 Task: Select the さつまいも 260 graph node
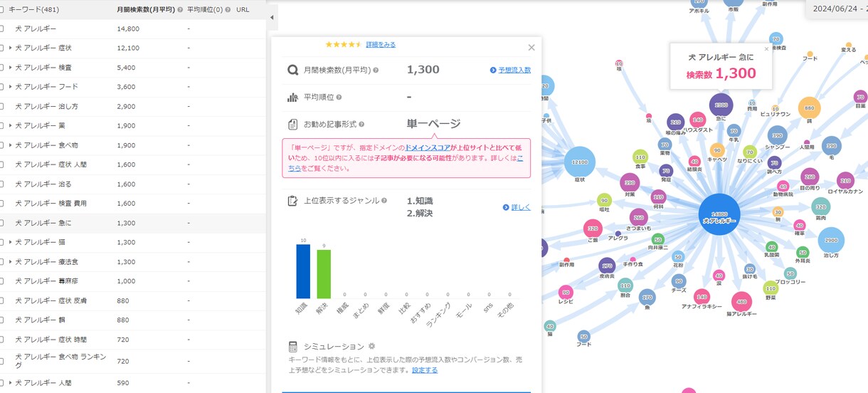639,219
